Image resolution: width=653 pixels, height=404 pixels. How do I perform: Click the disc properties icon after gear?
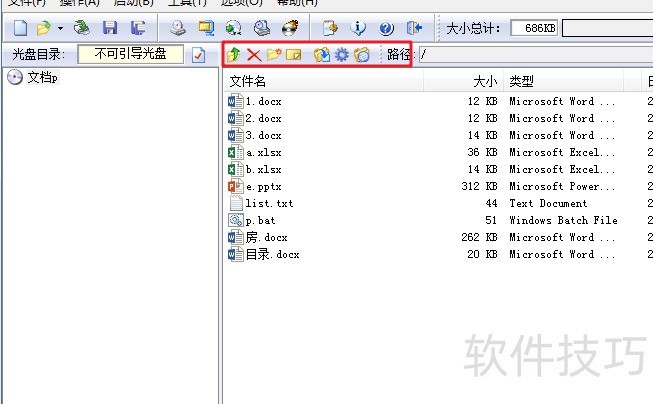tap(362, 55)
